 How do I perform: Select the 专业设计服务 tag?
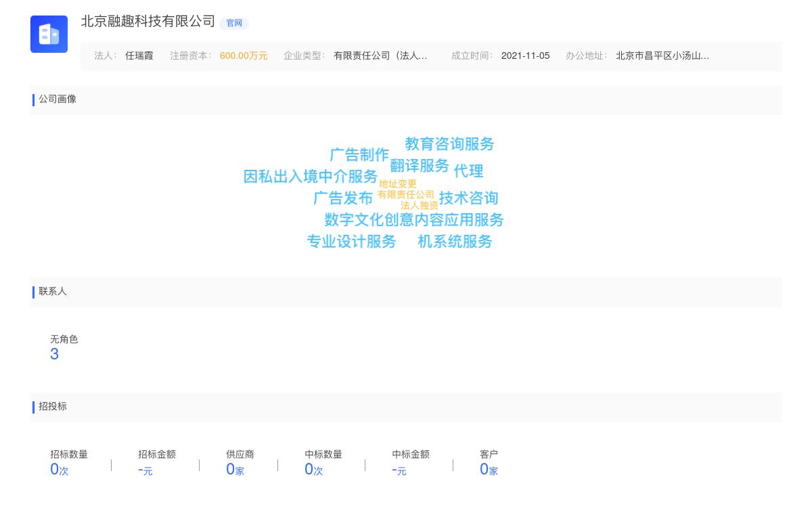coord(351,242)
